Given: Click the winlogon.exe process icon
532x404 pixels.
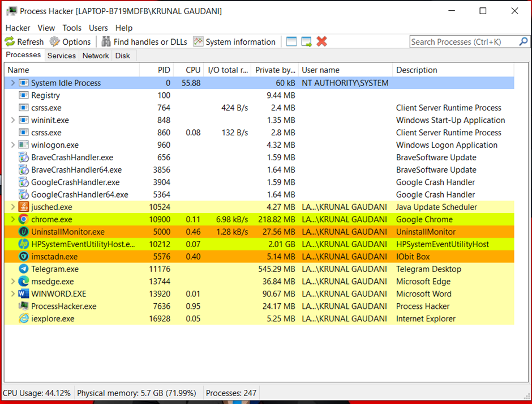Looking at the screenshot, I should 23,144.
